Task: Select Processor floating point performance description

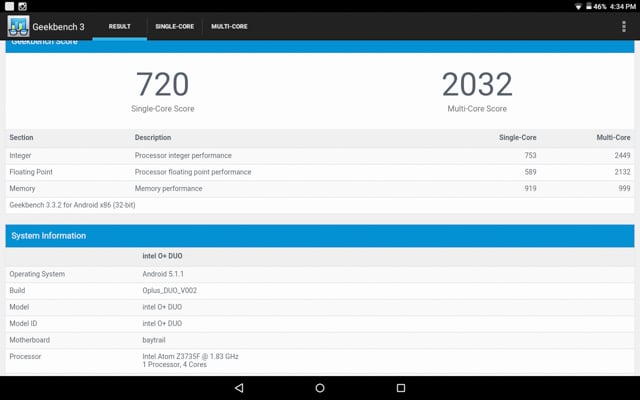Action: click(193, 172)
